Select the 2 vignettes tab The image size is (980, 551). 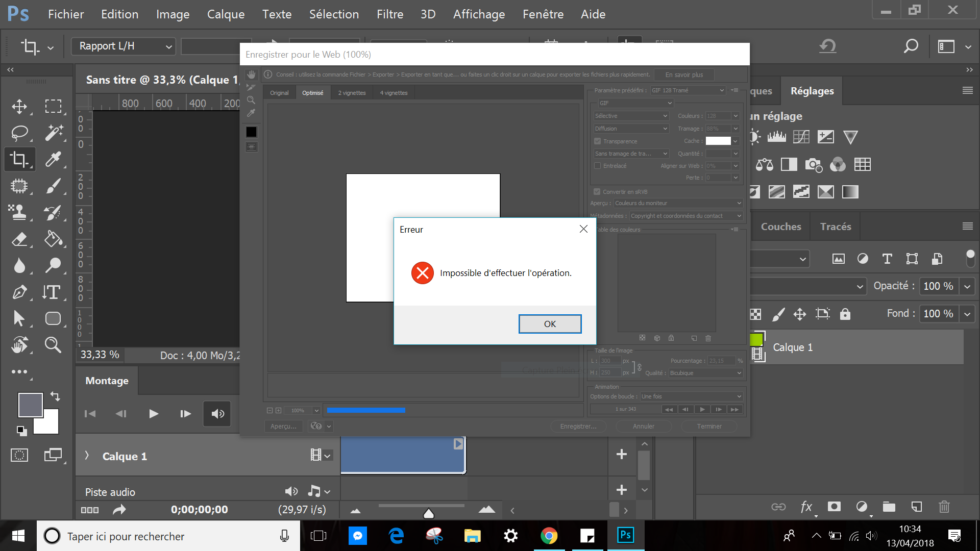[x=352, y=93]
